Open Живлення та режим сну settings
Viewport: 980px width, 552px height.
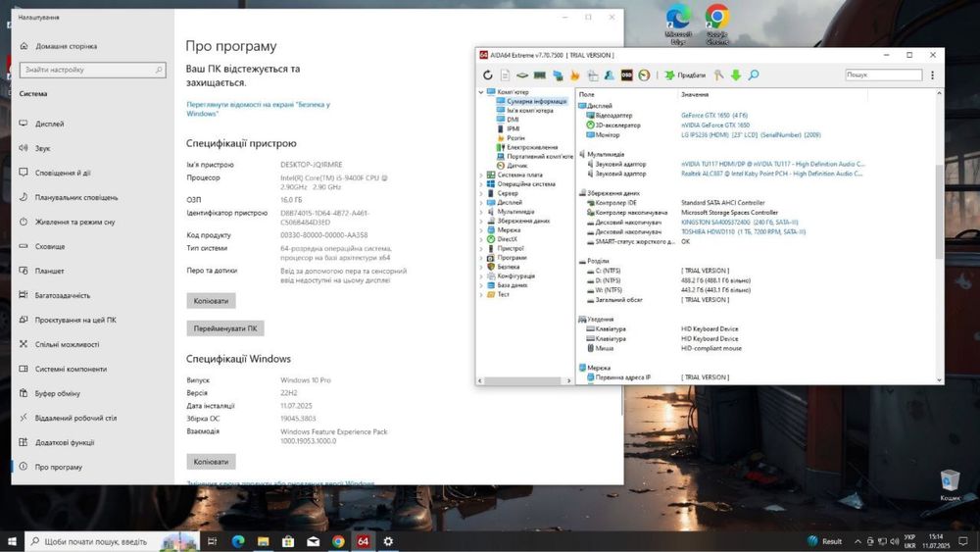74,222
